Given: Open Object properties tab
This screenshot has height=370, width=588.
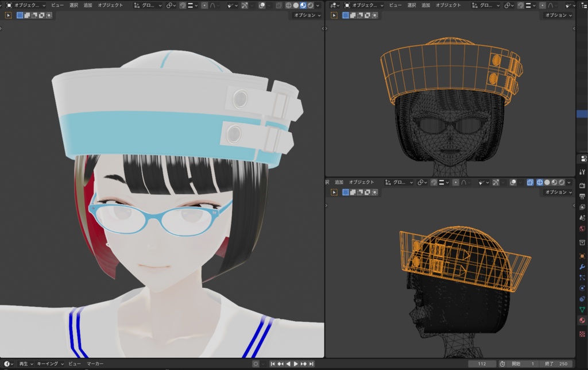Looking at the screenshot, I should (x=582, y=256).
